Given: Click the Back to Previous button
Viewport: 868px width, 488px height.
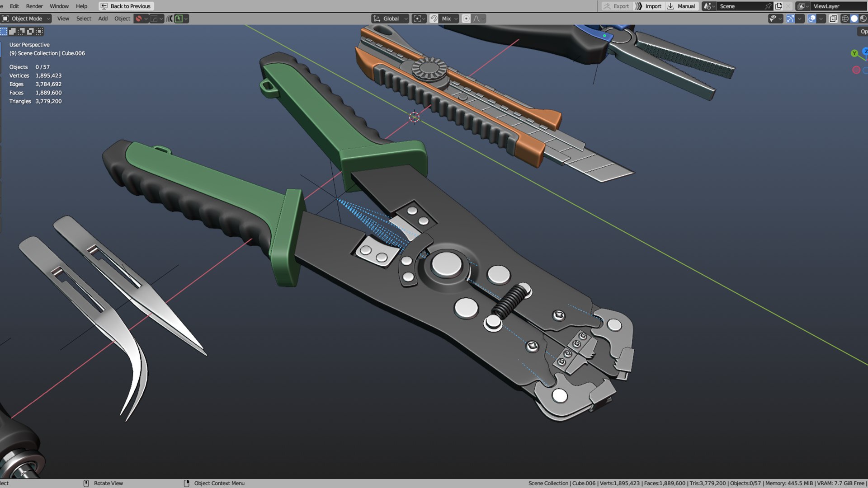Looking at the screenshot, I should (126, 6).
